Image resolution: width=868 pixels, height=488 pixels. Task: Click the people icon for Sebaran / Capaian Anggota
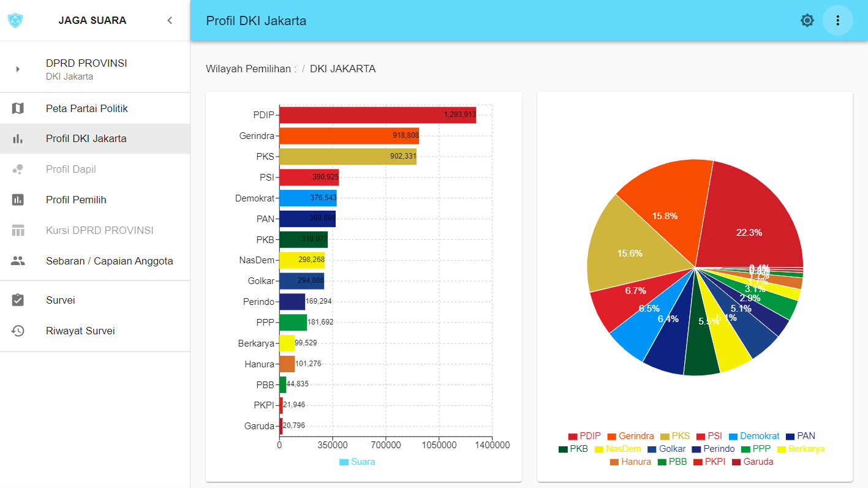(18, 261)
